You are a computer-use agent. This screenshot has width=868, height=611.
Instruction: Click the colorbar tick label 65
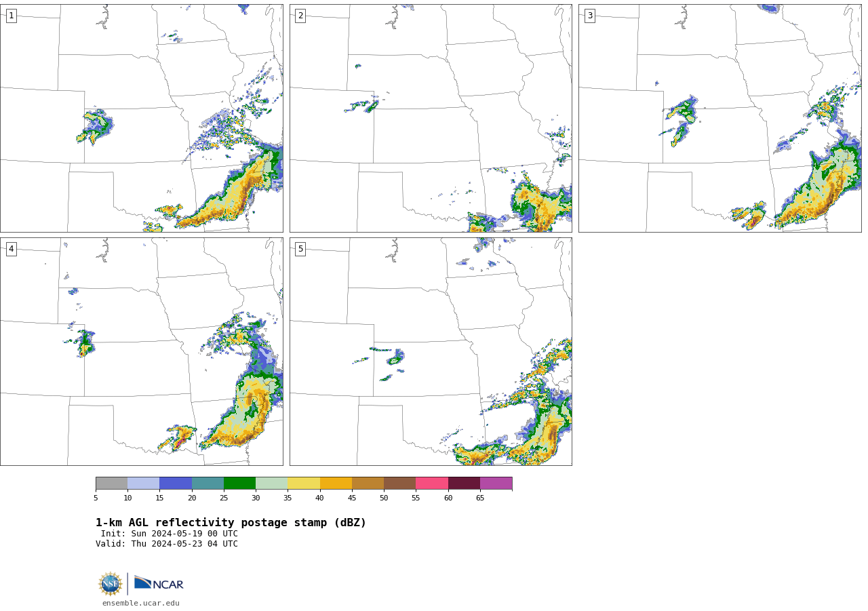(x=480, y=498)
